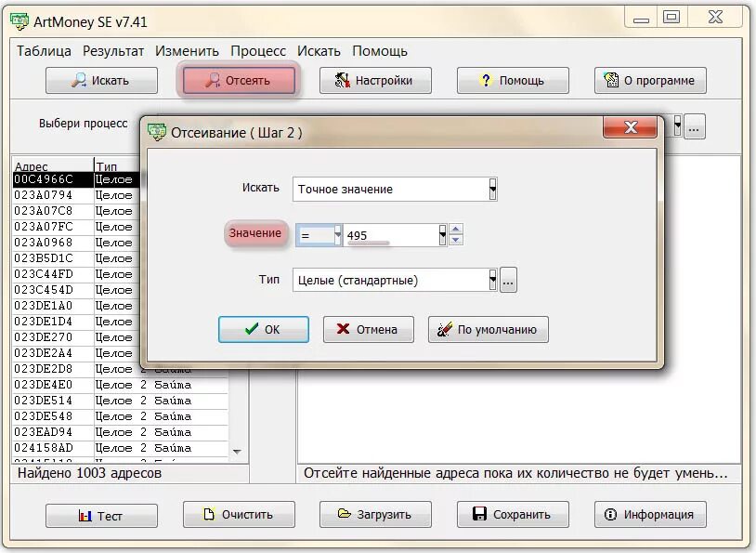Click the О программе toolbar button
The height and width of the screenshot is (553, 756).
click(650, 80)
